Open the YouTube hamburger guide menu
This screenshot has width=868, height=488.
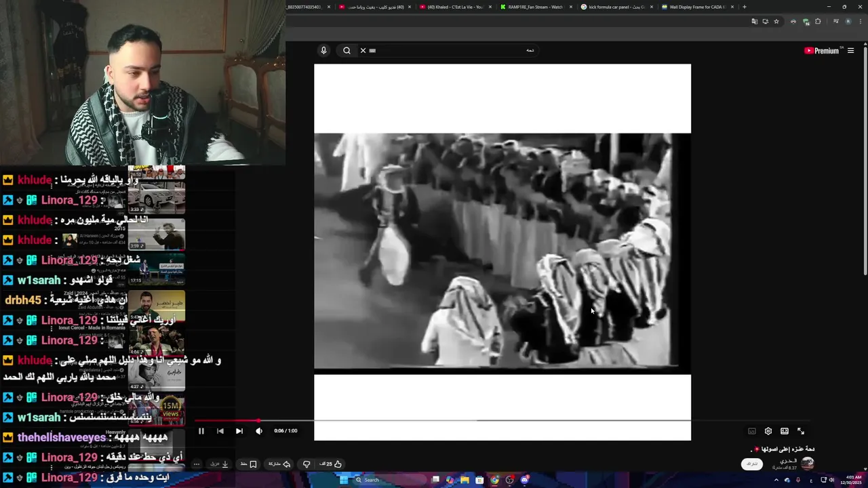pos(850,51)
